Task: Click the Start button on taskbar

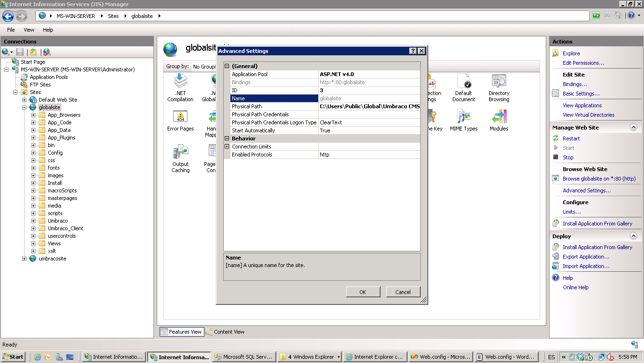Action: [13, 357]
